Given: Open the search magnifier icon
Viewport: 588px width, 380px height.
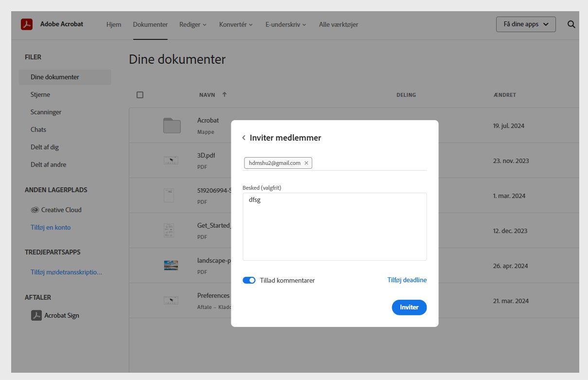Looking at the screenshot, I should 571,24.
